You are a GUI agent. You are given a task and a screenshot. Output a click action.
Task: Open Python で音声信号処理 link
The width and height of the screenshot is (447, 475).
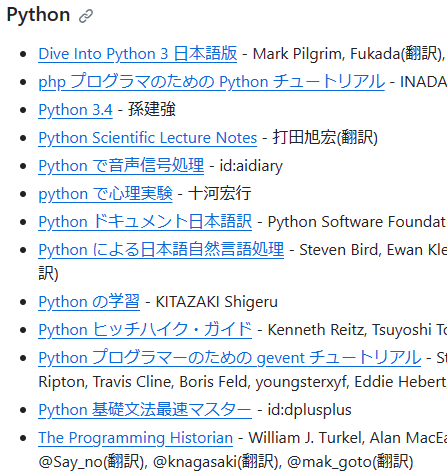(x=121, y=166)
